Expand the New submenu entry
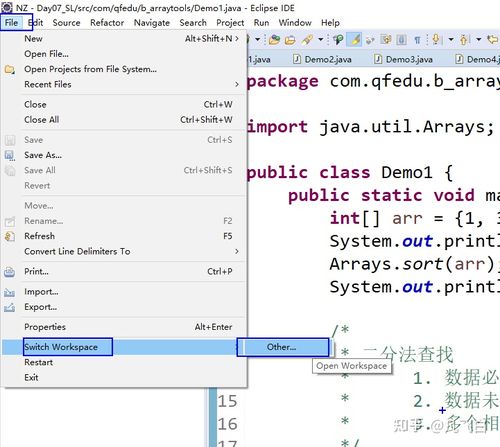This screenshot has height=447, width=500. [124, 39]
